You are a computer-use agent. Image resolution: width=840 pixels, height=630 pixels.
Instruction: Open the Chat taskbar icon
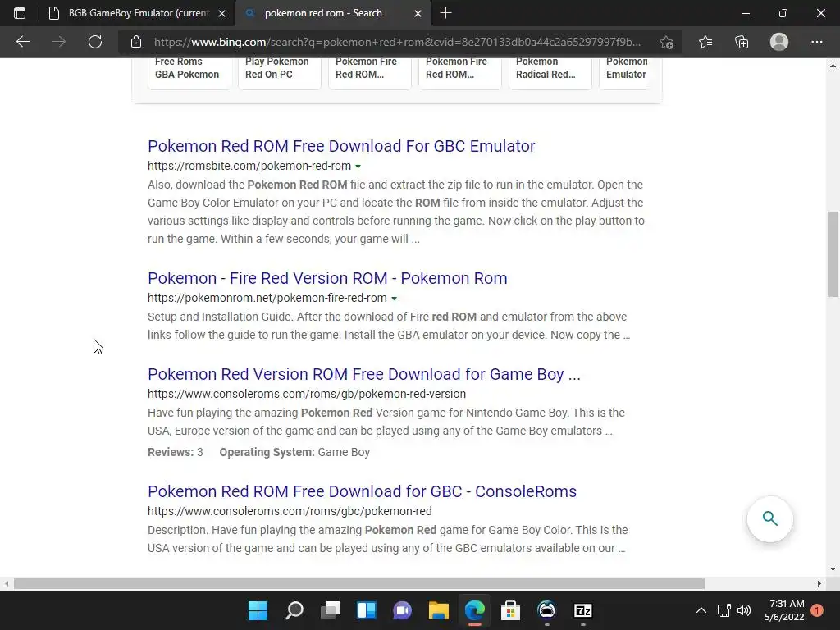(402, 610)
